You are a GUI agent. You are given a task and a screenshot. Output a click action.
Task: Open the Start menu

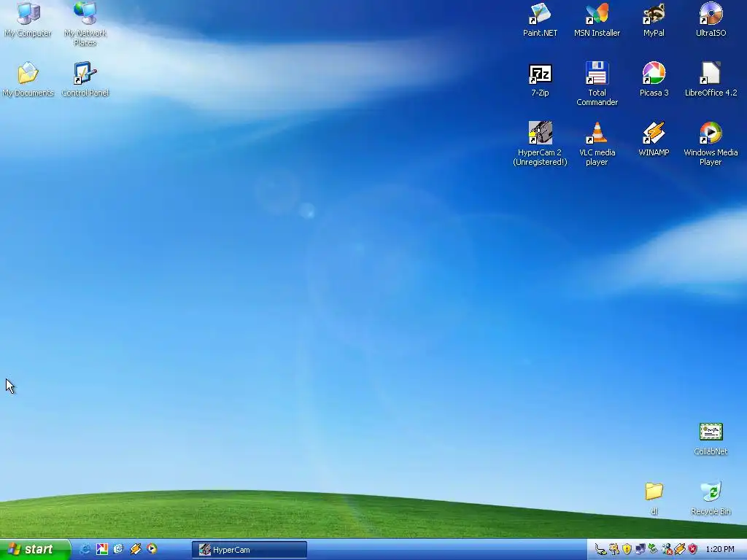35,550
